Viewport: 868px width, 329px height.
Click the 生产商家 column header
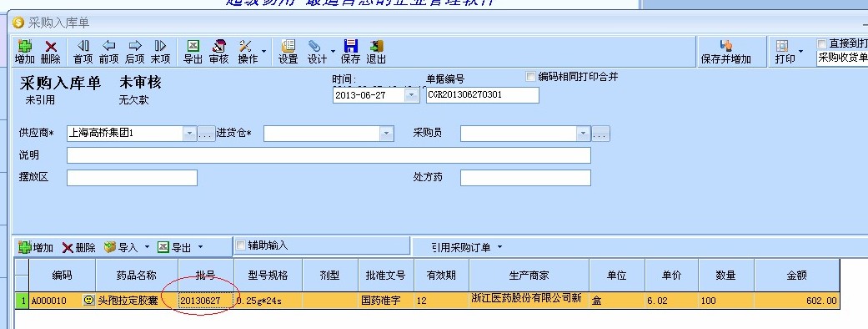529,276
